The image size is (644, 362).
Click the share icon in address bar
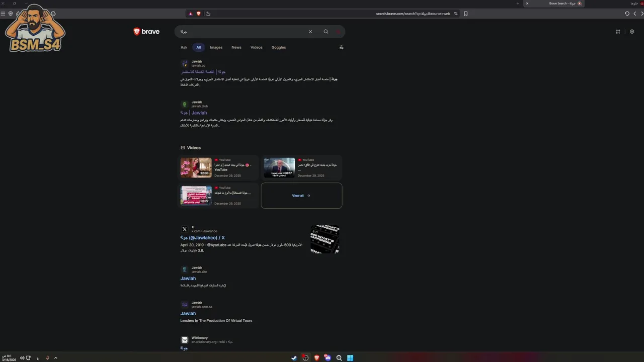[208, 14]
